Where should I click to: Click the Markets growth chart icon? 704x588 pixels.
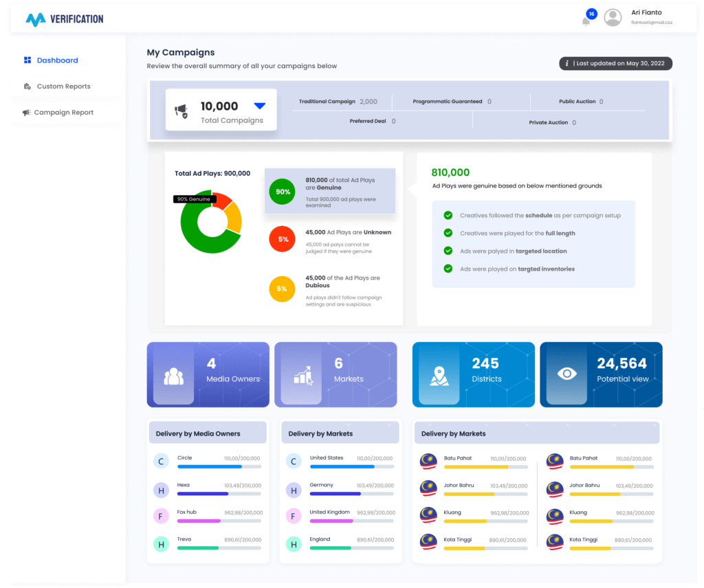(302, 375)
